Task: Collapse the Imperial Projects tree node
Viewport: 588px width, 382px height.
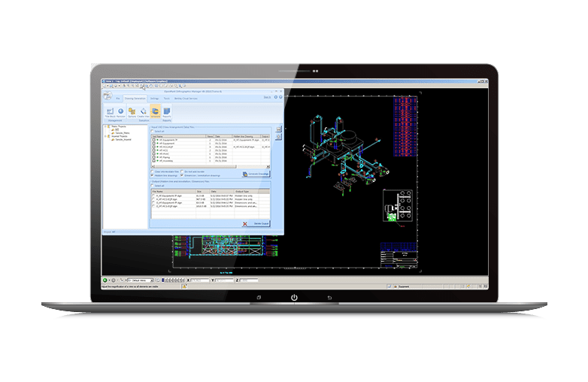Action: pos(105,137)
